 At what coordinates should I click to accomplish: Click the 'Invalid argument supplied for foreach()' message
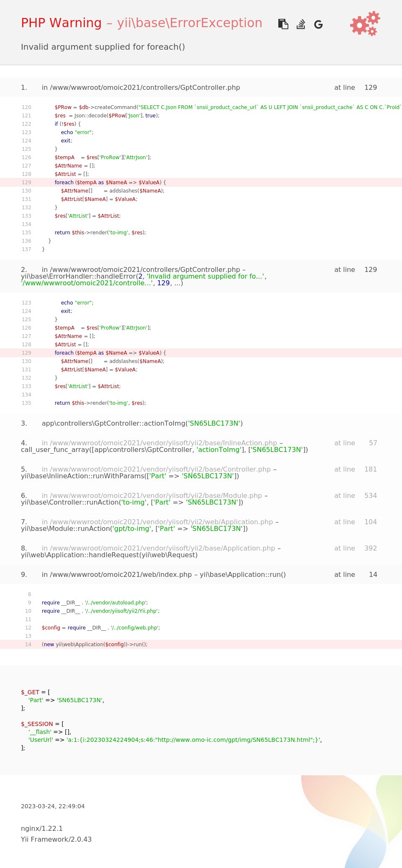coord(103,47)
